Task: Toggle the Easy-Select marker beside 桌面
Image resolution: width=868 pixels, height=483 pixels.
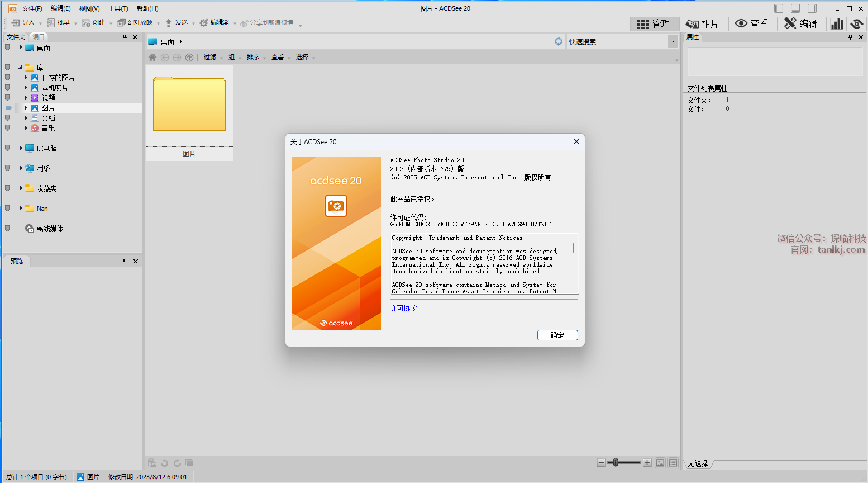Action: click(x=8, y=48)
